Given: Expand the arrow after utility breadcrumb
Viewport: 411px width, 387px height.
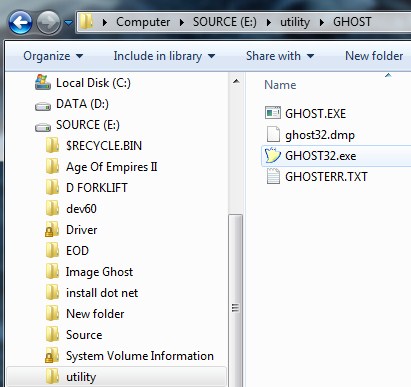Looking at the screenshot, I should (322, 22).
